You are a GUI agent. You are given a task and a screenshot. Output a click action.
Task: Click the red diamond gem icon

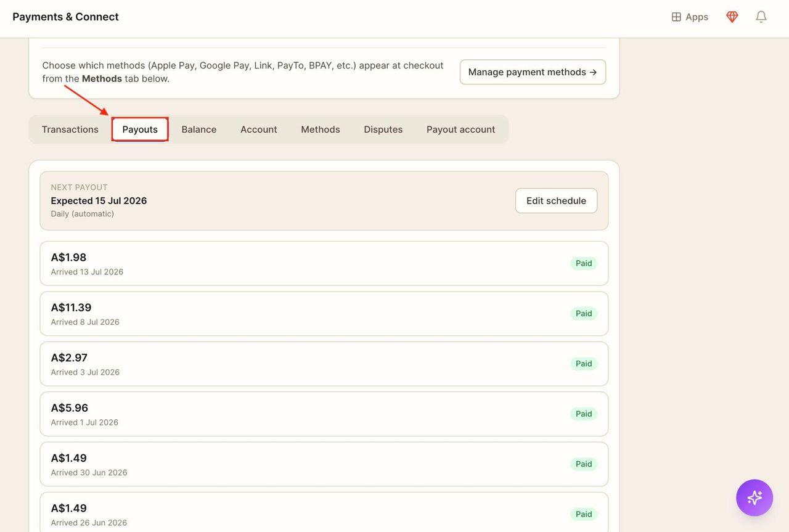pos(732,17)
